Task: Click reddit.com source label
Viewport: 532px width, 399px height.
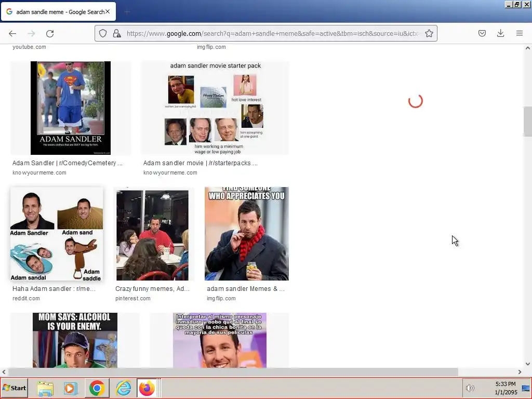Action: point(26,299)
